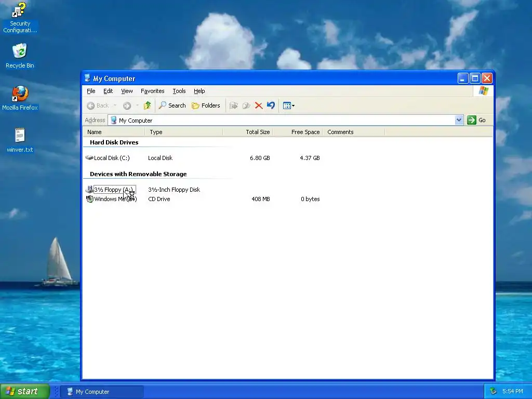Click the blue Undo icon
532x399 pixels.
(x=271, y=105)
